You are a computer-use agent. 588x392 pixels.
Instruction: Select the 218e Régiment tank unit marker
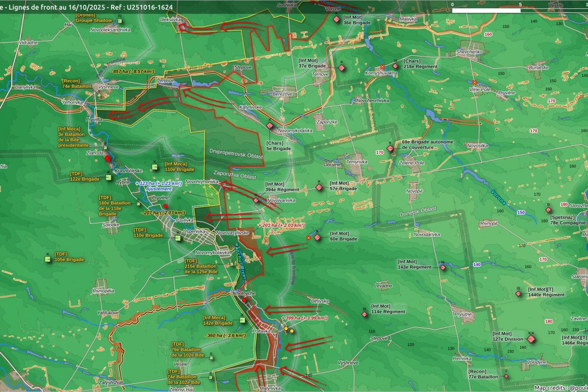point(395,66)
